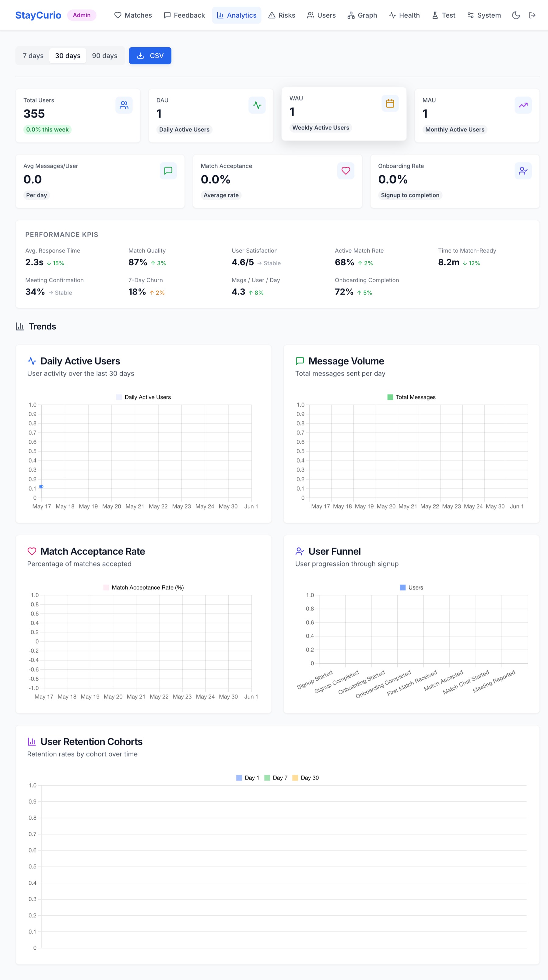The height and width of the screenshot is (980, 548).
Task: Open the Matches tab
Action: [x=133, y=15]
